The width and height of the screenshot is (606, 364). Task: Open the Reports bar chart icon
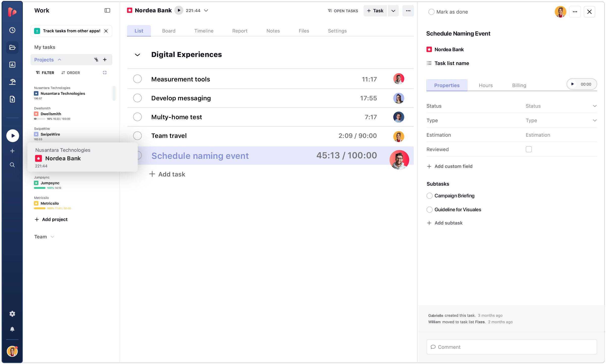click(12, 65)
